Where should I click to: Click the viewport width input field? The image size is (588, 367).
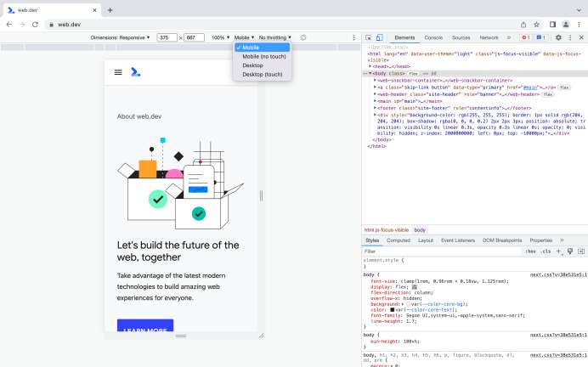coord(167,37)
